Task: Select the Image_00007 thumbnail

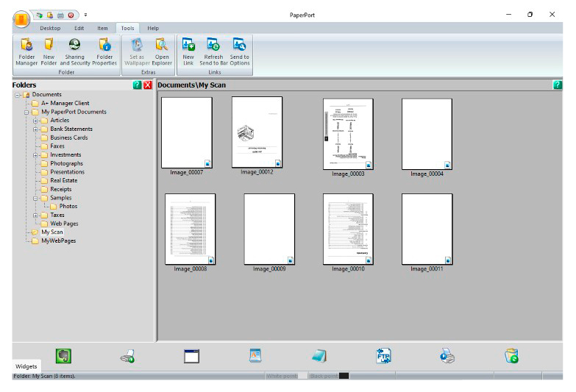Action: 187,132
